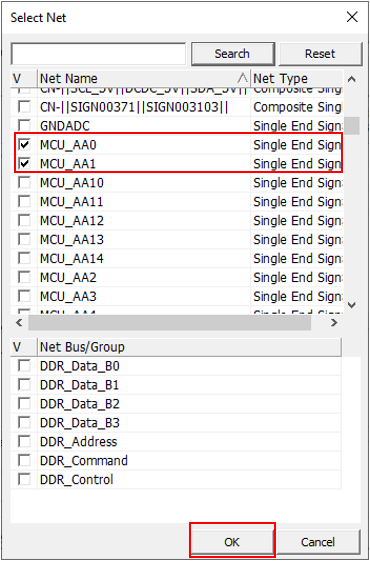Click the Reset button

tap(320, 54)
